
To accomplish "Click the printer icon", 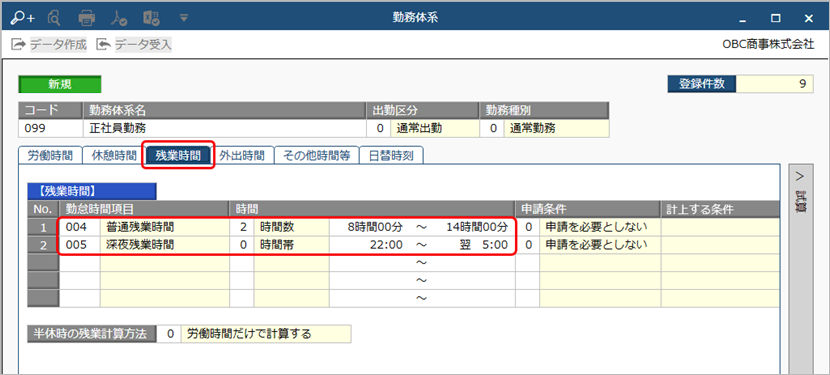I will [x=87, y=18].
